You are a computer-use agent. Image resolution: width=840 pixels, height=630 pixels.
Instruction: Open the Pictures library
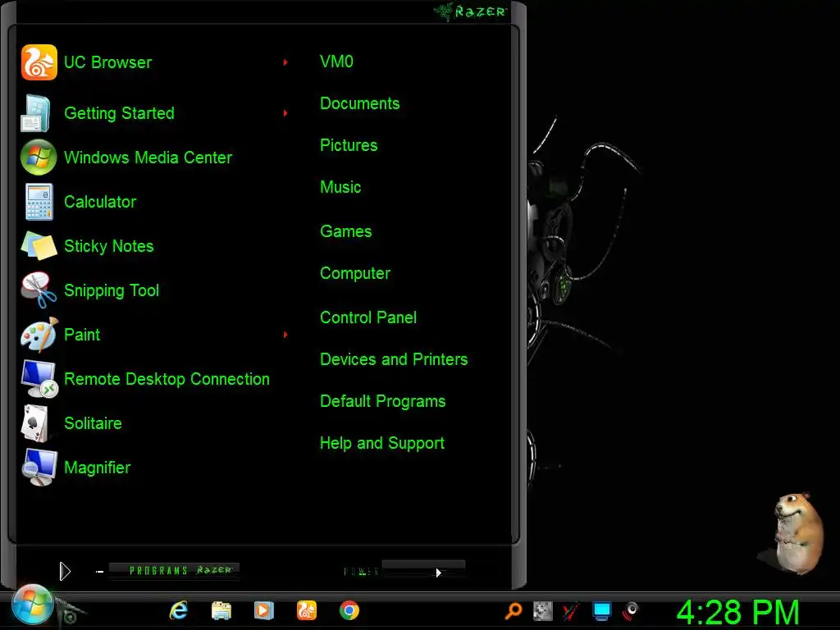pyautogui.click(x=348, y=145)
